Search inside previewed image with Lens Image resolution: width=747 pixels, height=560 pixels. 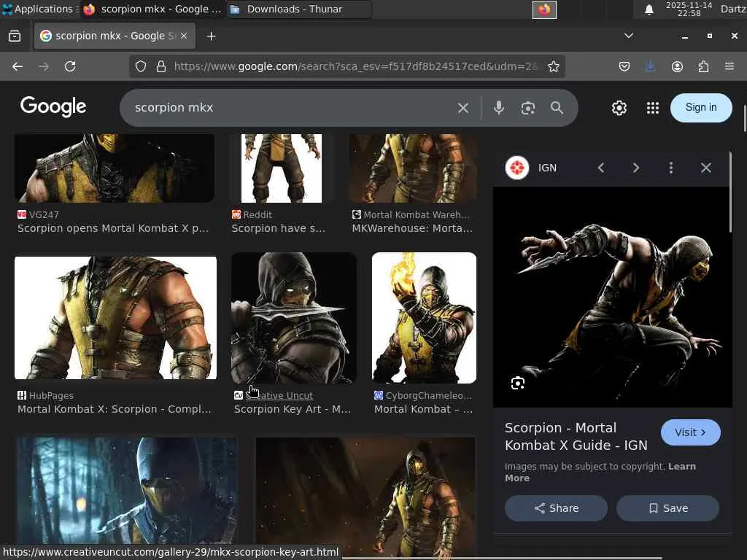518,383
